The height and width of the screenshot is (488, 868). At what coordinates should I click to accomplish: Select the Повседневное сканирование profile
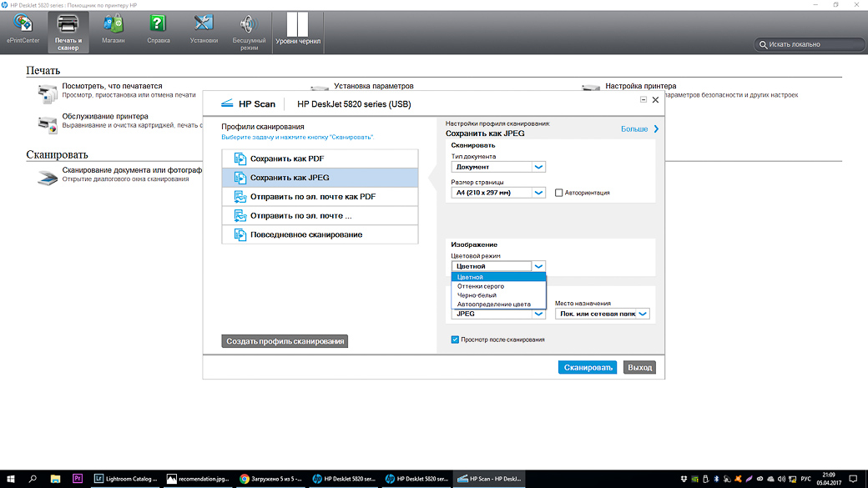320,234
